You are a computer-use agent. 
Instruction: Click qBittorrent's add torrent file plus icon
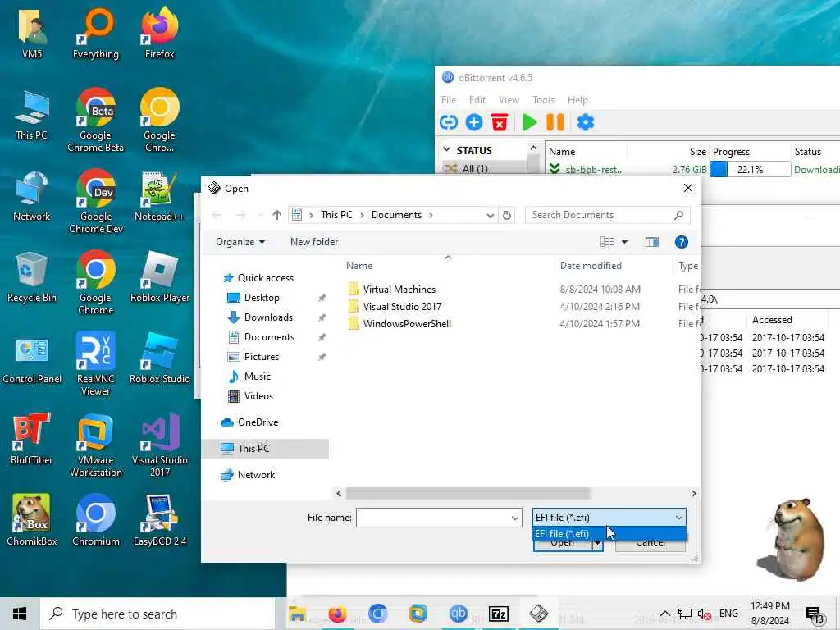click(473, 123)
